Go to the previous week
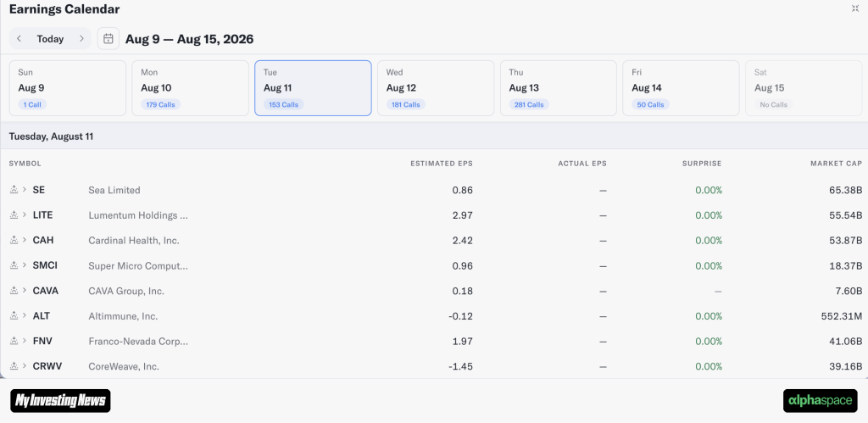 tap(19, 39)
